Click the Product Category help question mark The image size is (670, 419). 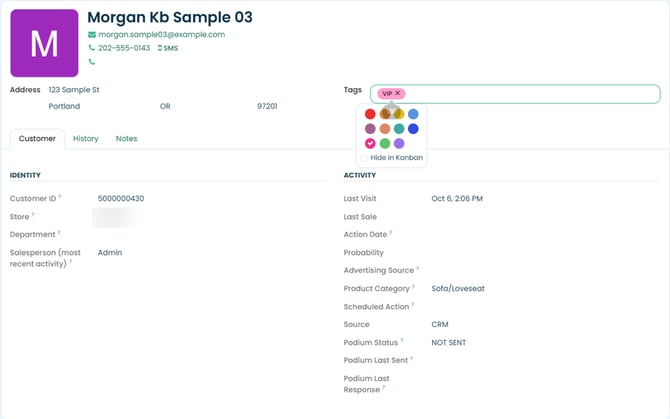click(413, 287)
